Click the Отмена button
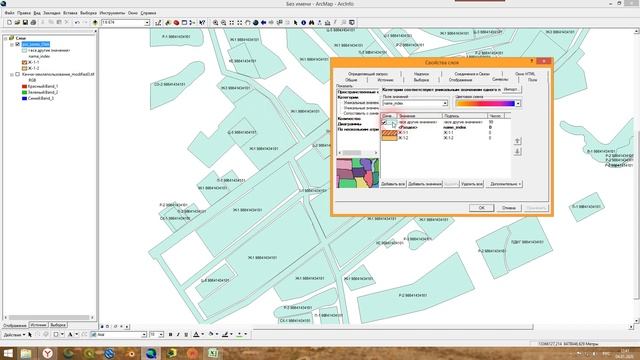 click(x=509, y=208)
